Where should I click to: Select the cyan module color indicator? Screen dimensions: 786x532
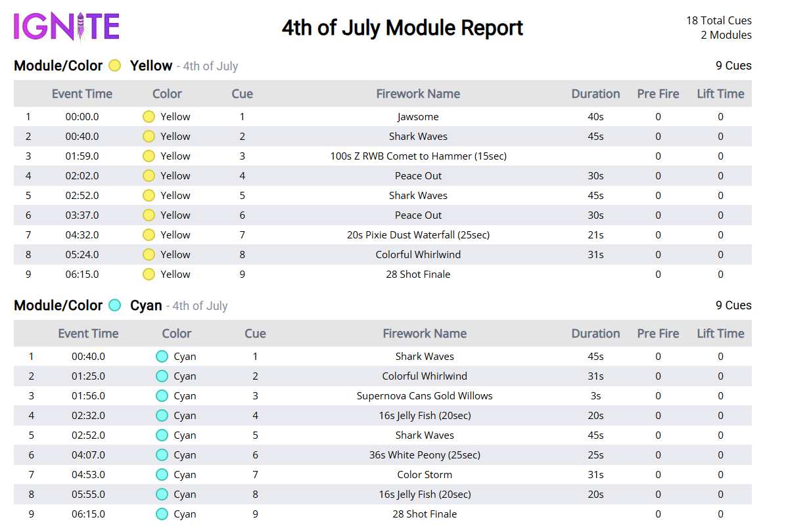114,305
